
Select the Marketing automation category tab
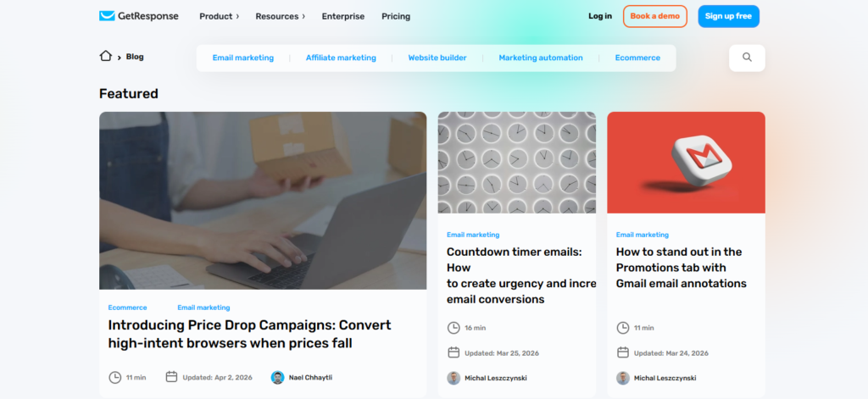(541, 58)
